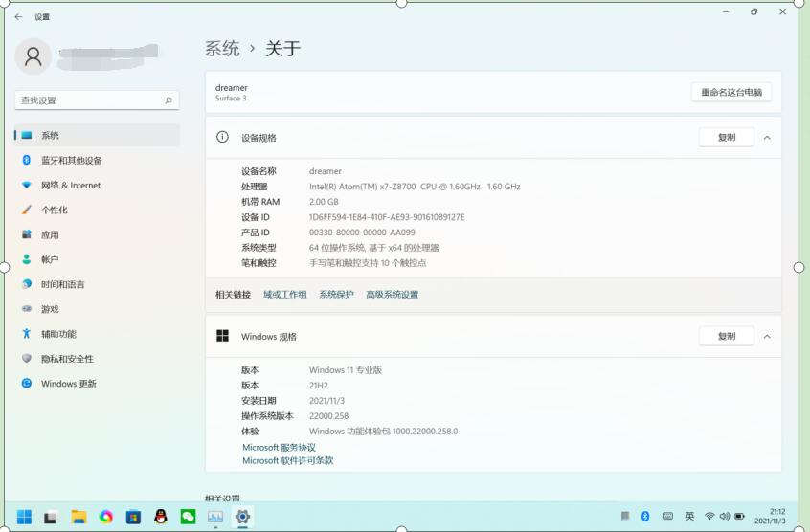Open Microsoft 软件许可条款 link
The image size is (810, 532).
[x=288, y=460]
